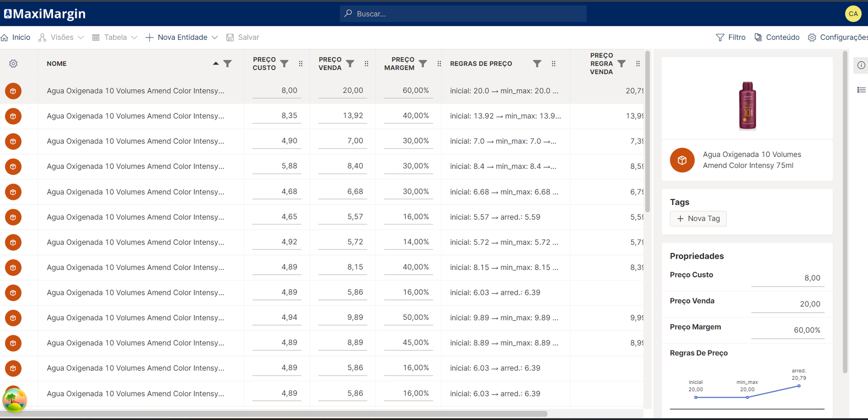Click the rule cell starting "inicial: 7.0 → min_max: 7.0"
This screenshot has height=420, width=868.
coord(503,141)
